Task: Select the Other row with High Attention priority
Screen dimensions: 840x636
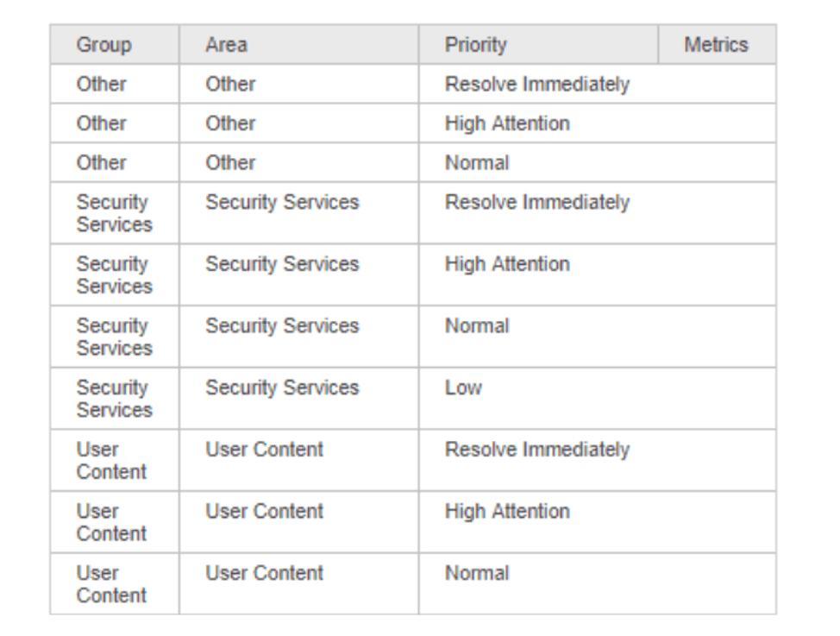Action: tap(413, 123)
